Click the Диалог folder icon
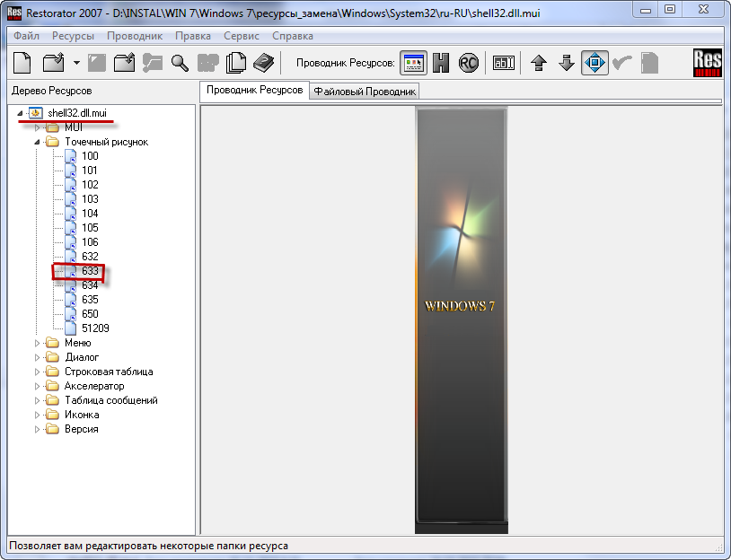 tap(53, 357)
